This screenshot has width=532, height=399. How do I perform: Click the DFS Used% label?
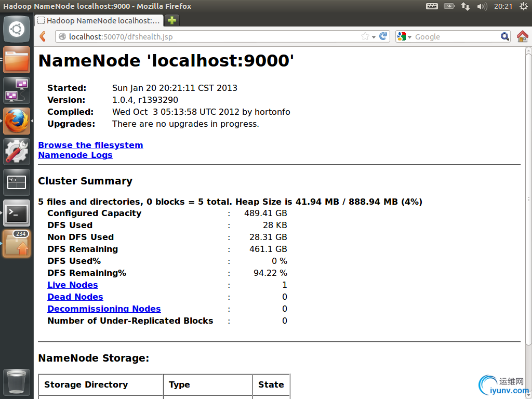tap(74, 261)
